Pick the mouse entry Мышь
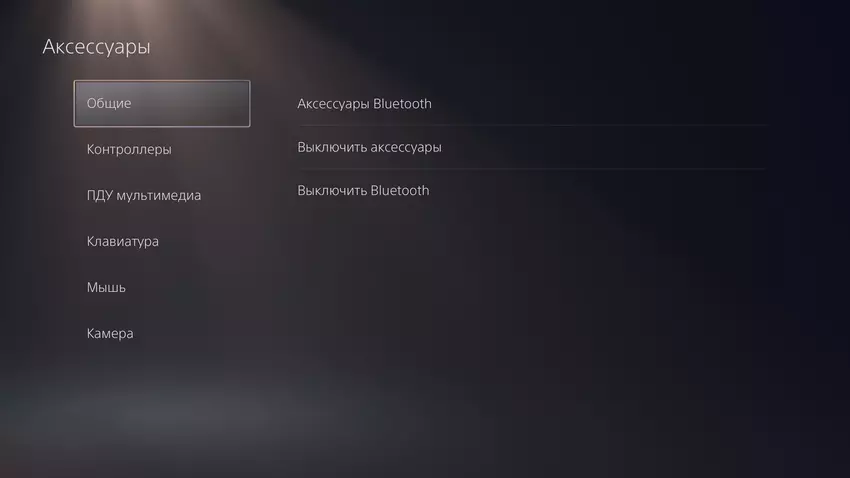850x478 pixels. [x=162, y=288]
